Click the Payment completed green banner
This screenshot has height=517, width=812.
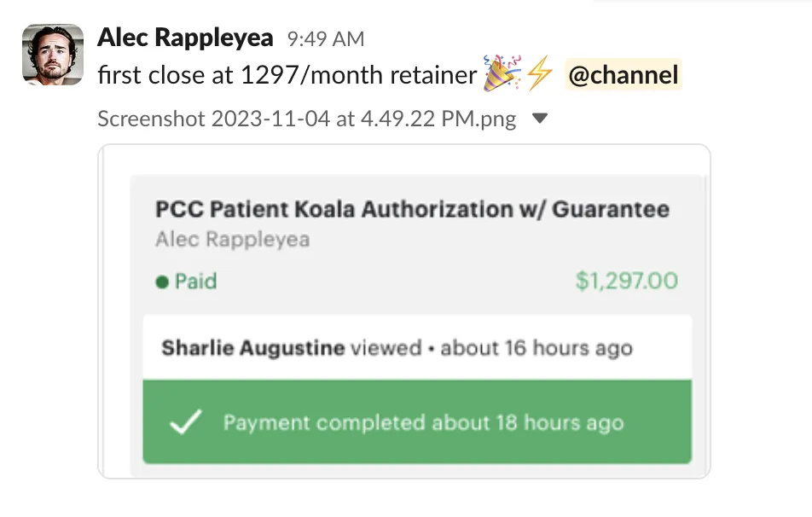[x=417, y=421]
